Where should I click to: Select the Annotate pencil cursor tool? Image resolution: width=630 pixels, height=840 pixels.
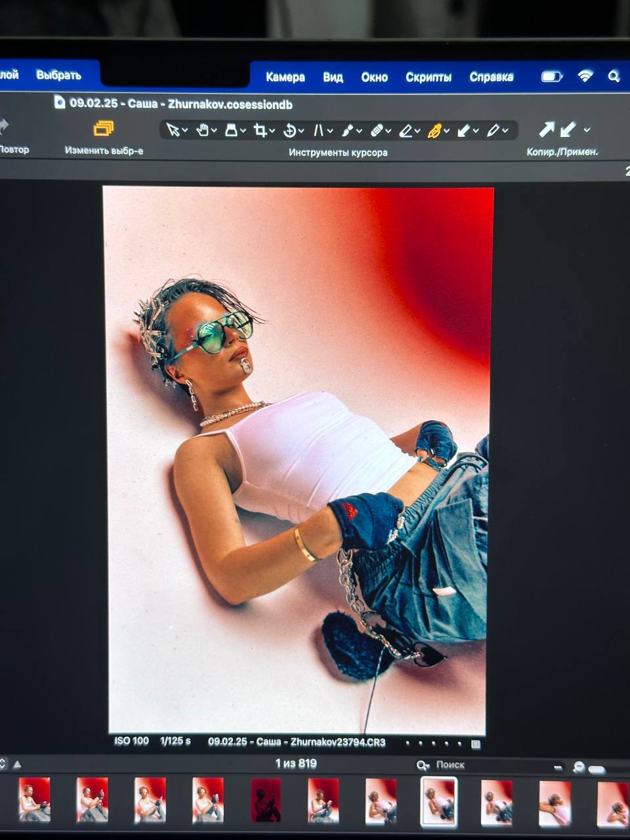click(x=493, y=131)
